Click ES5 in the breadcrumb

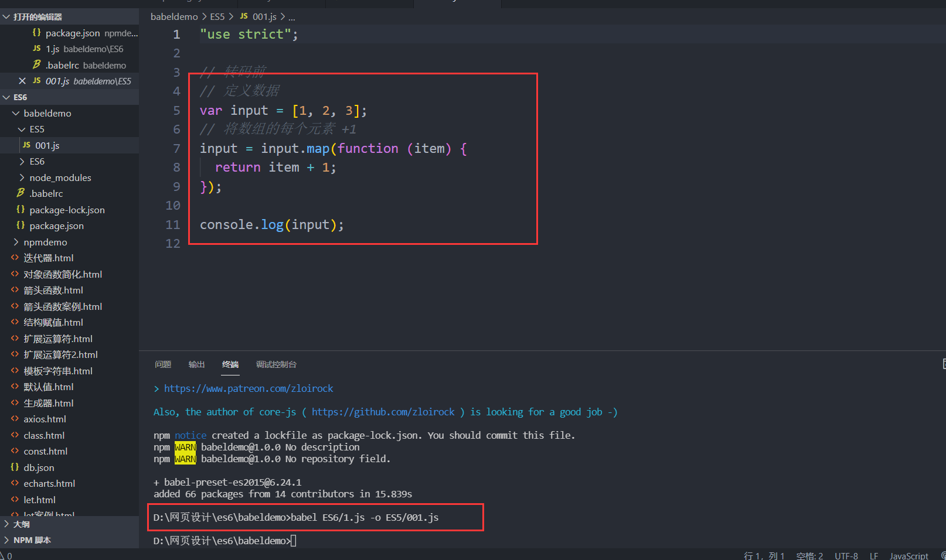pyautogui.click(x=217, y=16)
